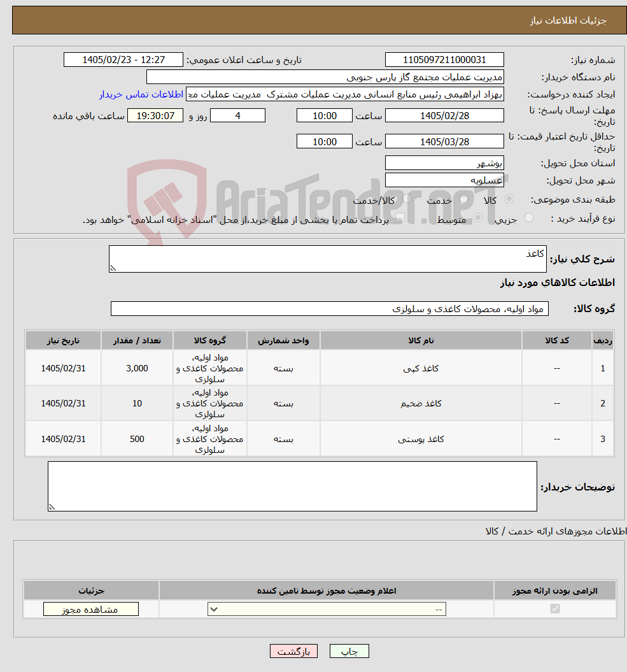
Task: Click the چاپ print button
Action: 349,651
